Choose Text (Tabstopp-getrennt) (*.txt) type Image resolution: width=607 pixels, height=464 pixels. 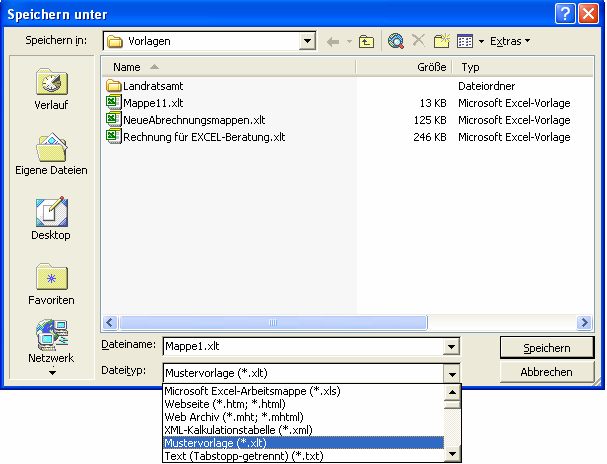tap(304, 456)
